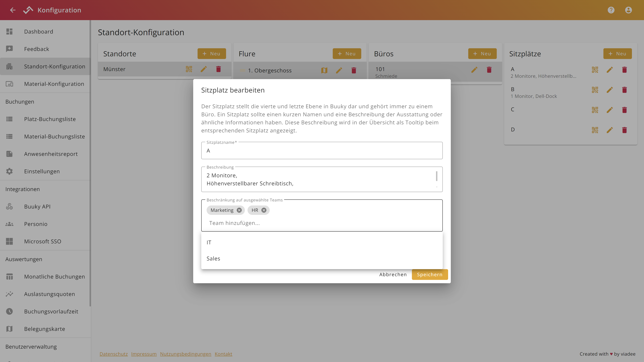
Task: Open the user account icon
Action: click(629, 10)
